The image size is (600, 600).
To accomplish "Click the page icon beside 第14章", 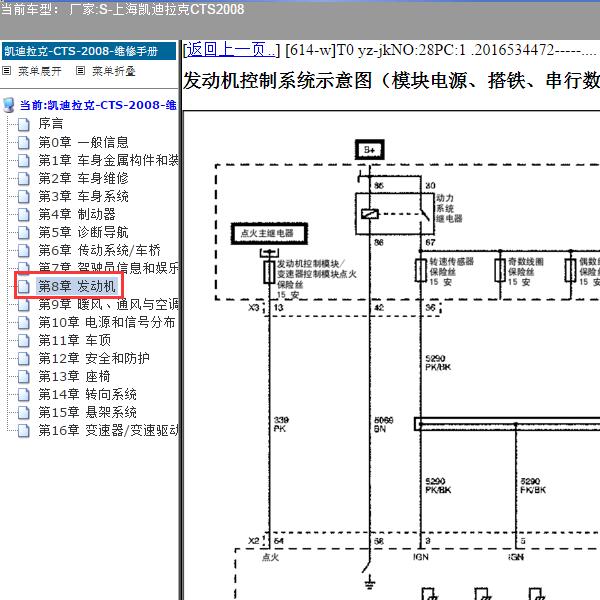I will tap(24, 394).
